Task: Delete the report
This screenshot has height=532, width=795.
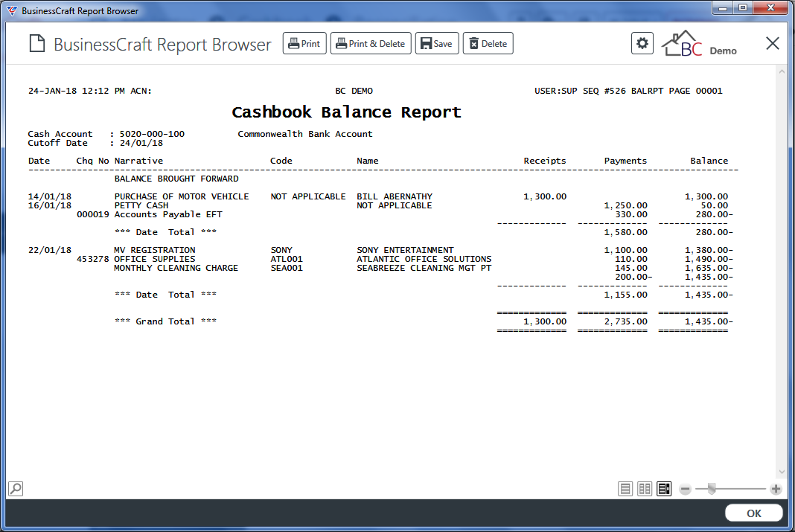Action: click(488, 44)
